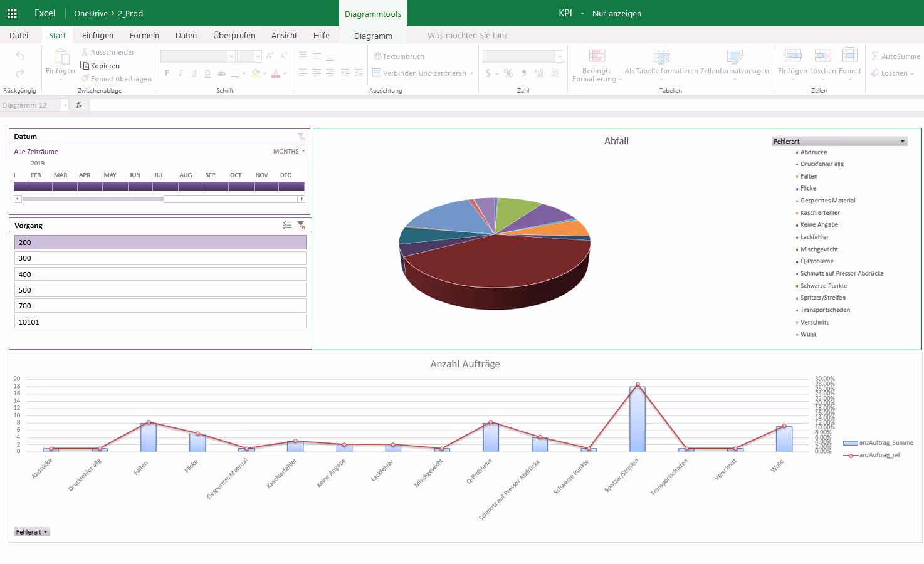
Task: Clear the filter on the Datum slicer
Action: tap(300, 137)
